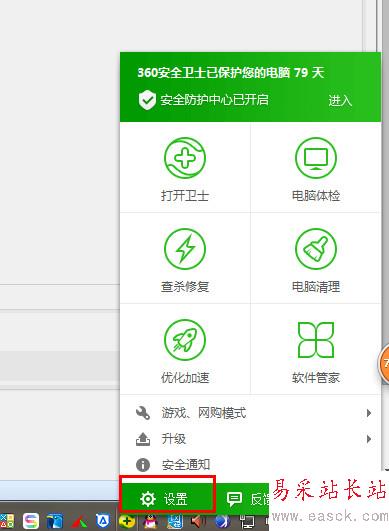
Task: Start 电脑体检 computer checkup
Action: pyautogui.click(x=316, y=158)
